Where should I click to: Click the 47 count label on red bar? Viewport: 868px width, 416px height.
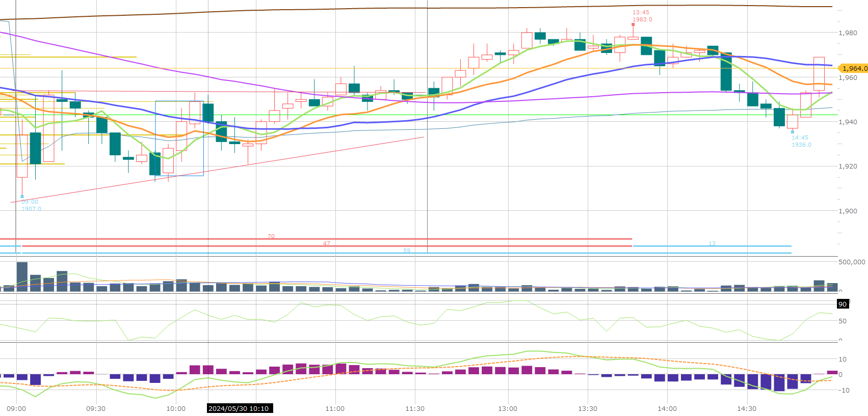tap(326, 243)
